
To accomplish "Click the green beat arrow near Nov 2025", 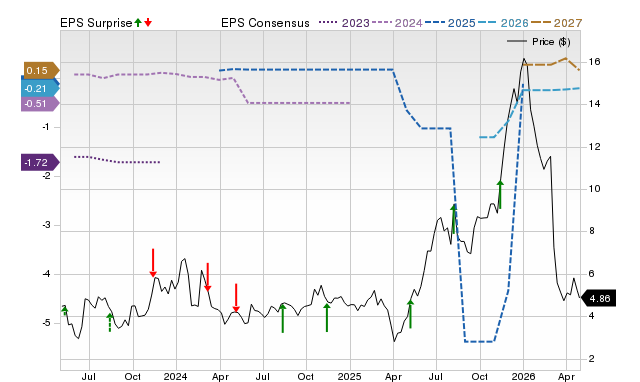I will click(500, 195).
